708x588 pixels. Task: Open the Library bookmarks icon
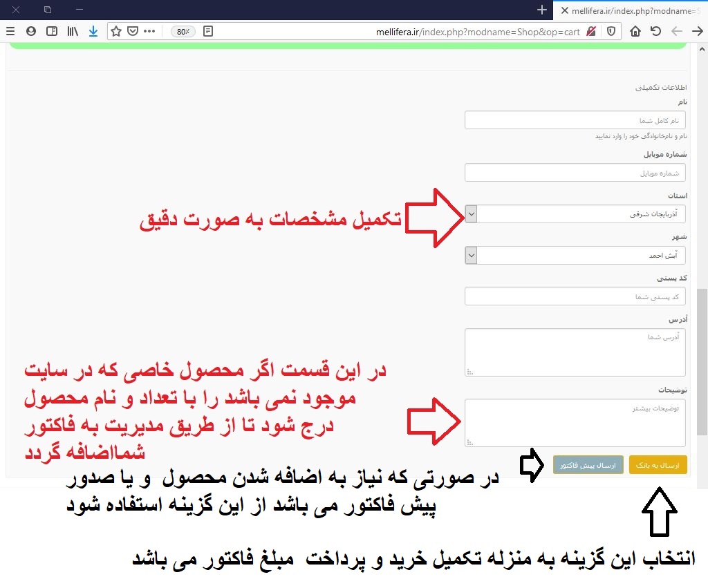73,31
